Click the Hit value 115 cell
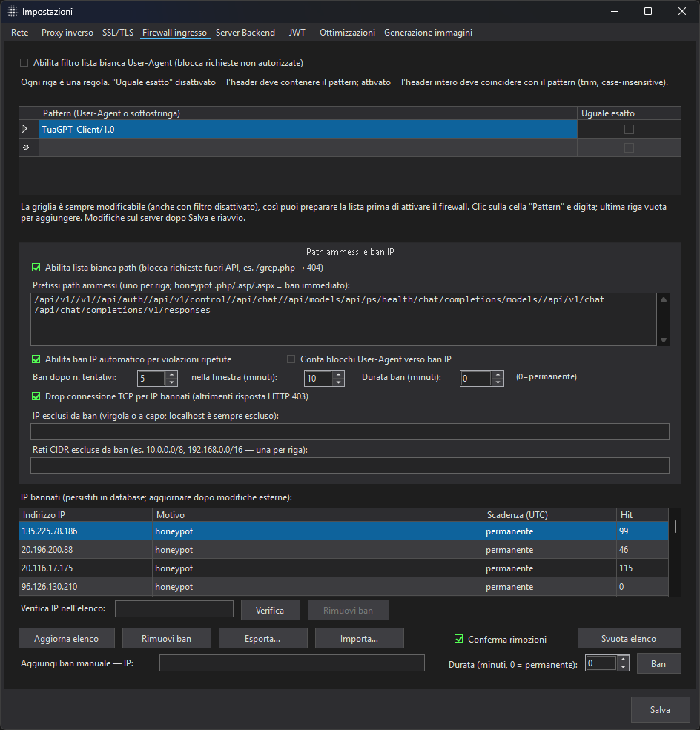This screenshot has height=730, width=700. (x=642, y=568)
